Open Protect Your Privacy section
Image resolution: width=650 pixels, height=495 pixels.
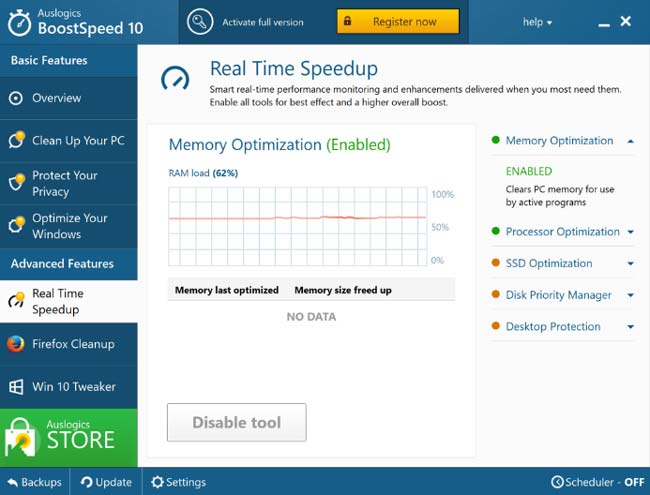pyautogui.click(x=68, y=183)
